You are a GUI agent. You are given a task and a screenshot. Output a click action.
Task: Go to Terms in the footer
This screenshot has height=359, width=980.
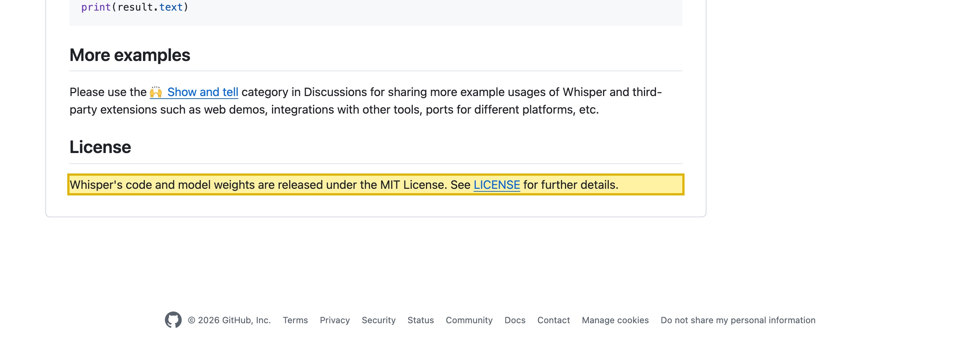(x=295, y=320)
